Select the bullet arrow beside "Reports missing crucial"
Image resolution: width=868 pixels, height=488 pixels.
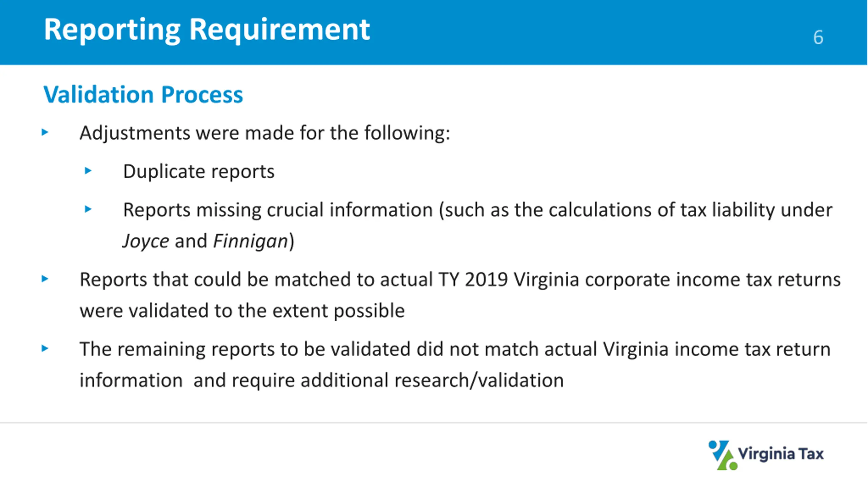pyautogui.click(x=88, y=209)
